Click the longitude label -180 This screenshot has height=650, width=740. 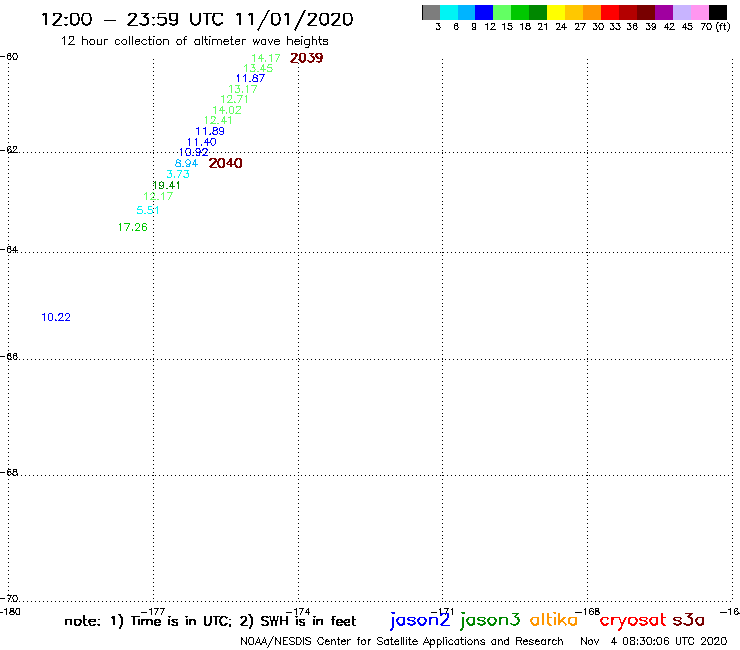[10, 612]
